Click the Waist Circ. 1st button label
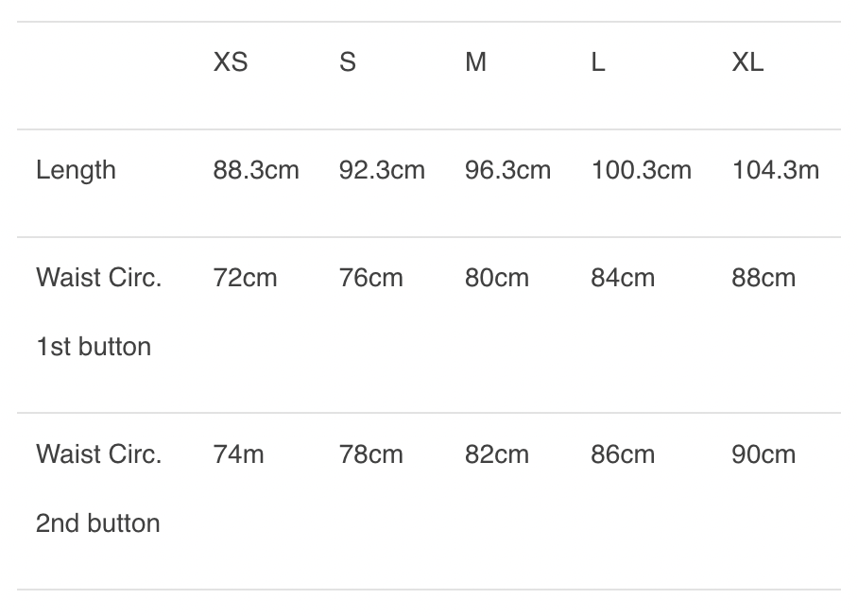Image resolution: width=858 pixels, height=616 pixels. point(98,312)
